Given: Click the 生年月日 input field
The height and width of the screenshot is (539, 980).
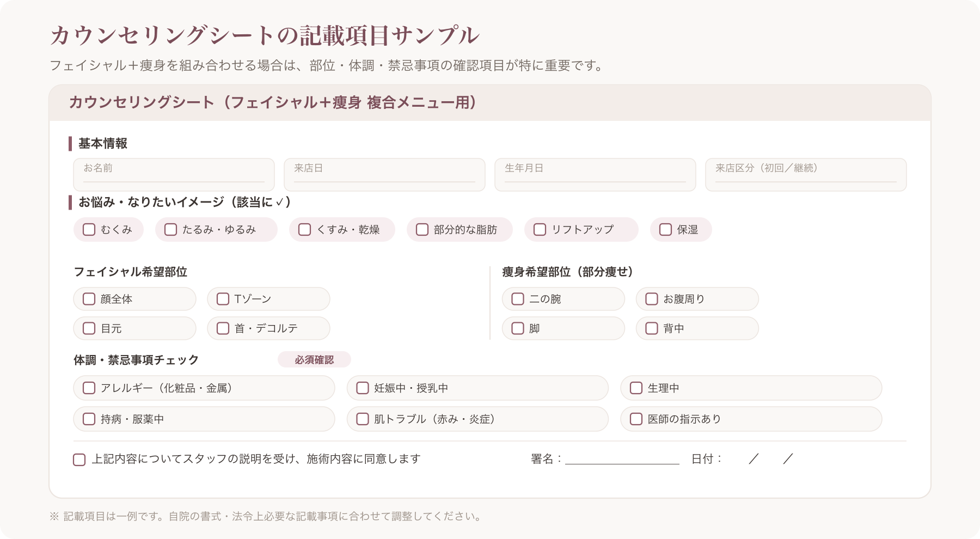Looking at the screenshot, I should [x=595, y=175].
